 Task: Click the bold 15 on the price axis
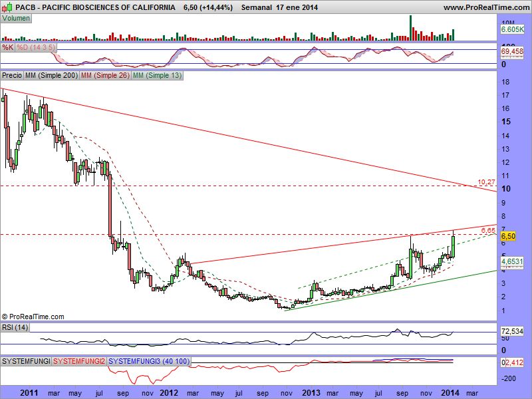tap(506, 122)
